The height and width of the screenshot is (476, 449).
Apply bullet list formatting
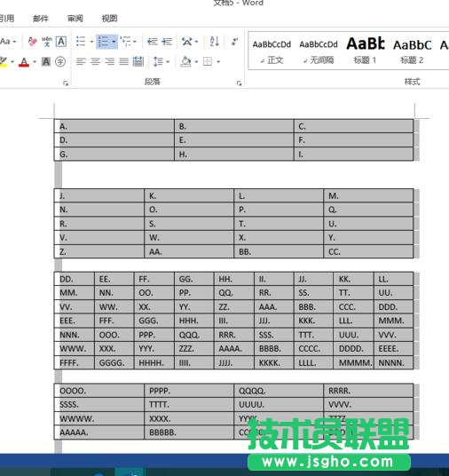81,41
